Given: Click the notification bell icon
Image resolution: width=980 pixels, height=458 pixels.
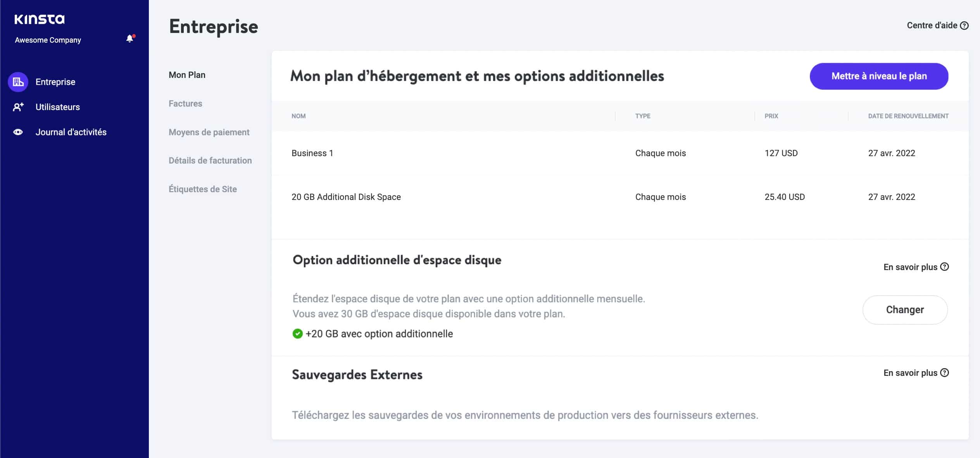Looking at the screenshot, I should click(x=129, y=40).
